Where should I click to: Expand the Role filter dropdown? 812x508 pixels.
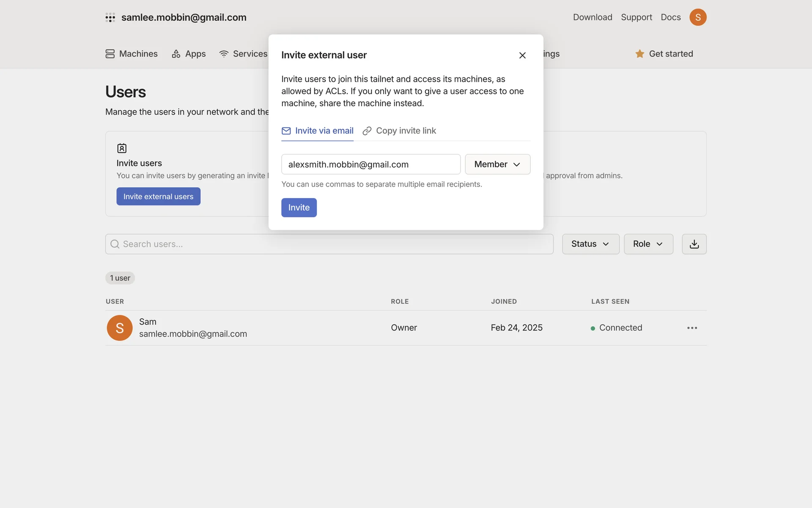coord(648,244)
